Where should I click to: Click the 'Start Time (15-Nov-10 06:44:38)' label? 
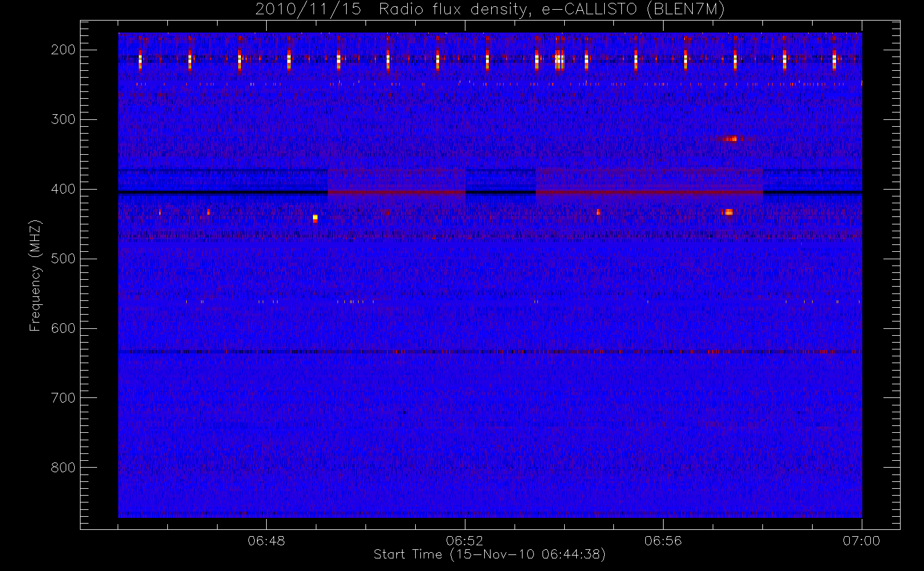click(x=489, y=554)
